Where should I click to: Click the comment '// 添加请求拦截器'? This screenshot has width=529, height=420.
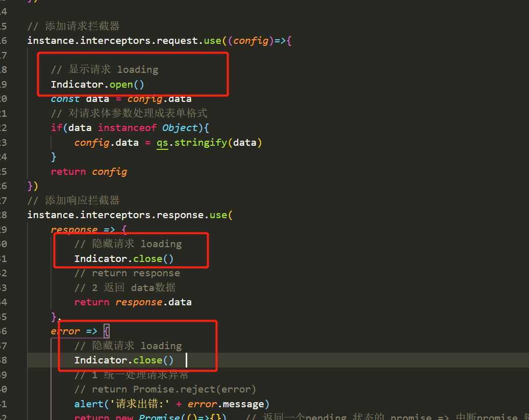(73, 26)
